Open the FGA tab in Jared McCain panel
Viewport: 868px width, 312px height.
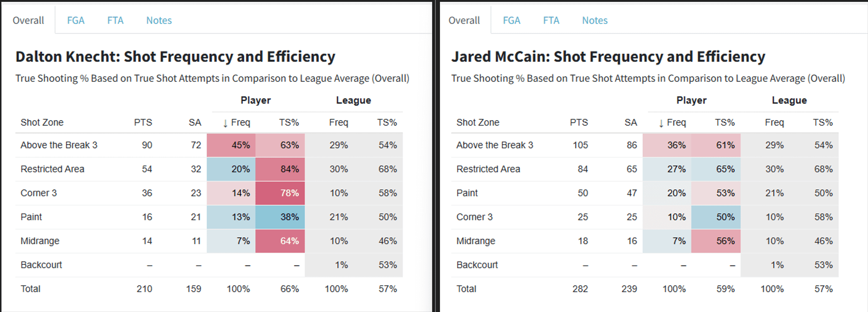[511, 20]
